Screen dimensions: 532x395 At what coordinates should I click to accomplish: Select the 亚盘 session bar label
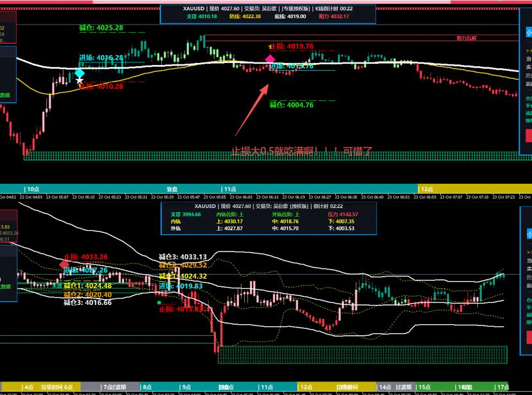172,189
